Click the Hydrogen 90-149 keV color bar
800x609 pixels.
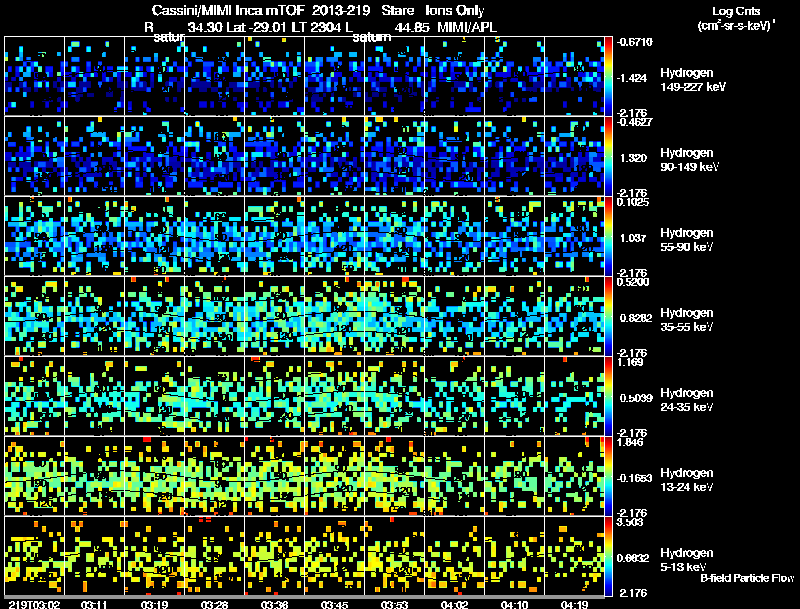[608, 156]
